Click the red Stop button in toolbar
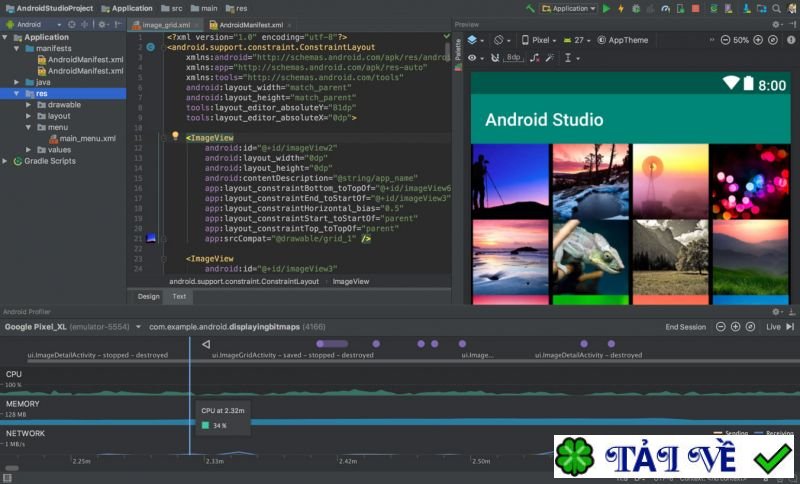The height and width of the screenshot is (484, 800). click(695, 8)
